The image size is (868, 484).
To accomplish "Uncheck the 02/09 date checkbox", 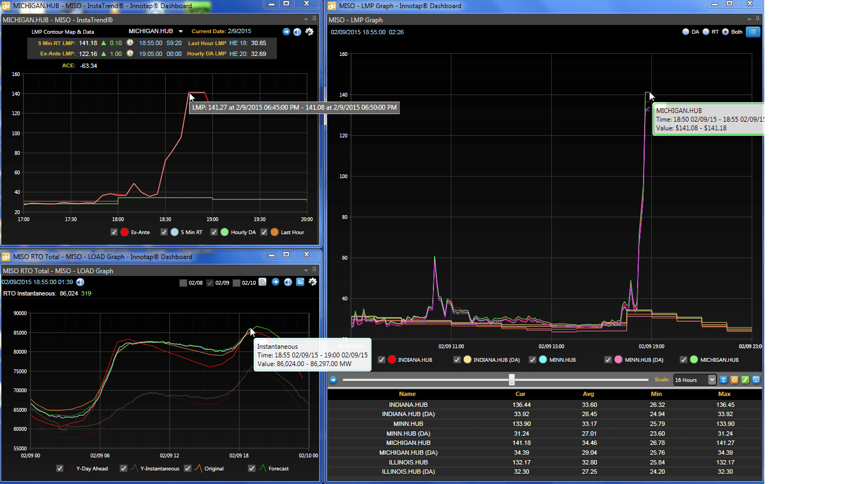I will pyautogui.click(x=210, y=282).
